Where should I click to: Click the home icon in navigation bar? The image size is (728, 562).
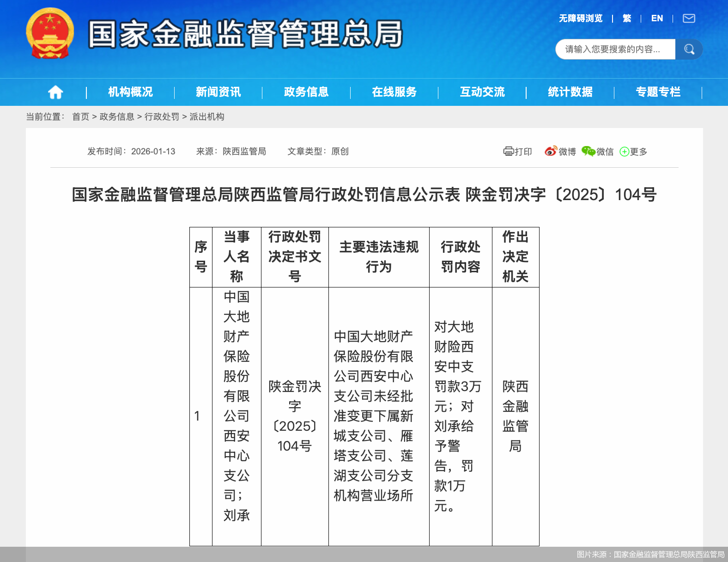click(55, 92)
